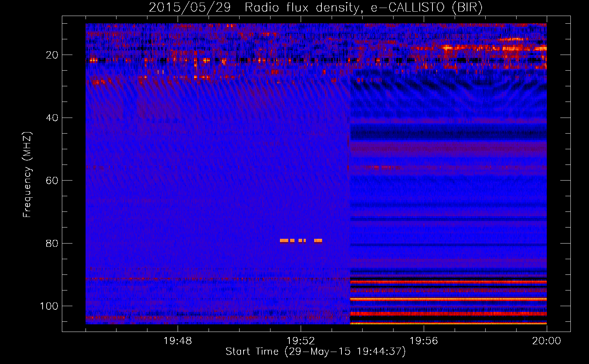This screenshot has width=589, height=364.
Task: Click the plot title "Radio flux density, e-CALLISTO (BIR)"
Action: tap(363, 8)
